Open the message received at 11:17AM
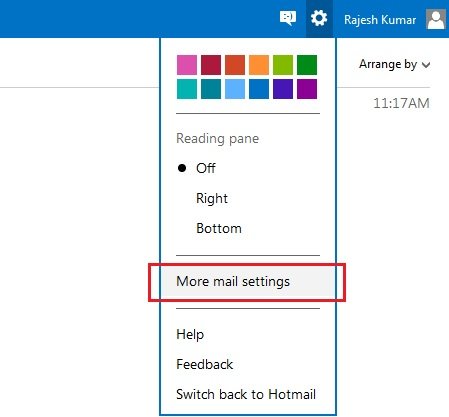 point(401,103)
